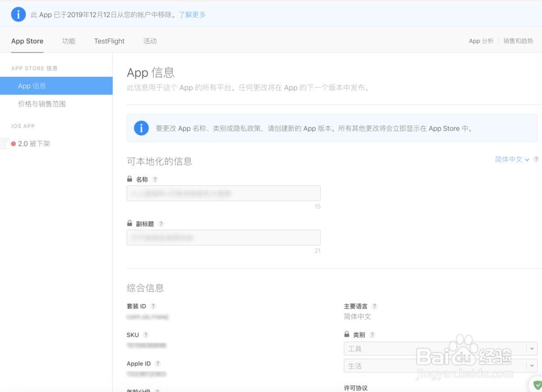Open the 了解更多 link in the banner
Image resolution: width=542 pixels, height=392 pixels.
pyautogui.click(x=192, y=15)
